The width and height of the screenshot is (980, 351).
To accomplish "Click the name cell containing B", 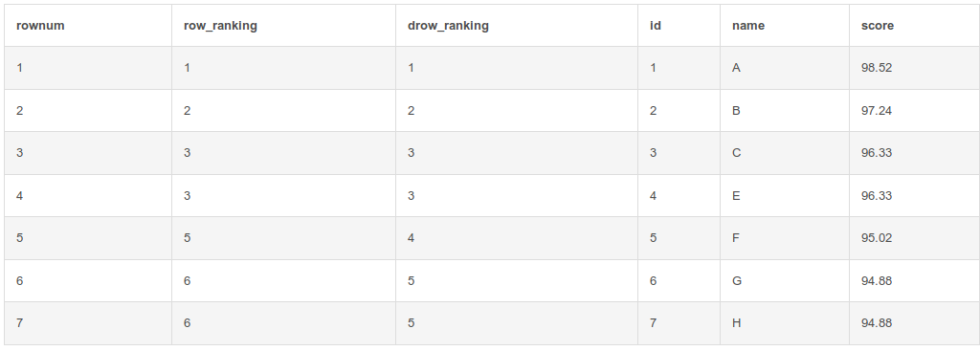I will (785, 111).
